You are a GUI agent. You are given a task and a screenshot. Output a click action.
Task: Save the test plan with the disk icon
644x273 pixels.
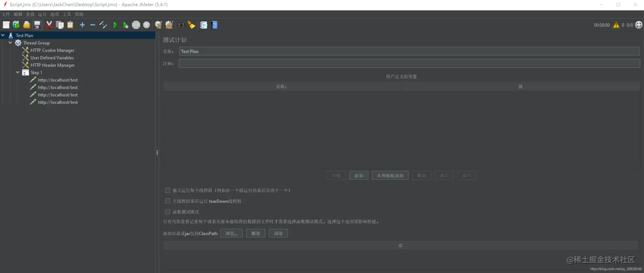[x=37, y=25]
